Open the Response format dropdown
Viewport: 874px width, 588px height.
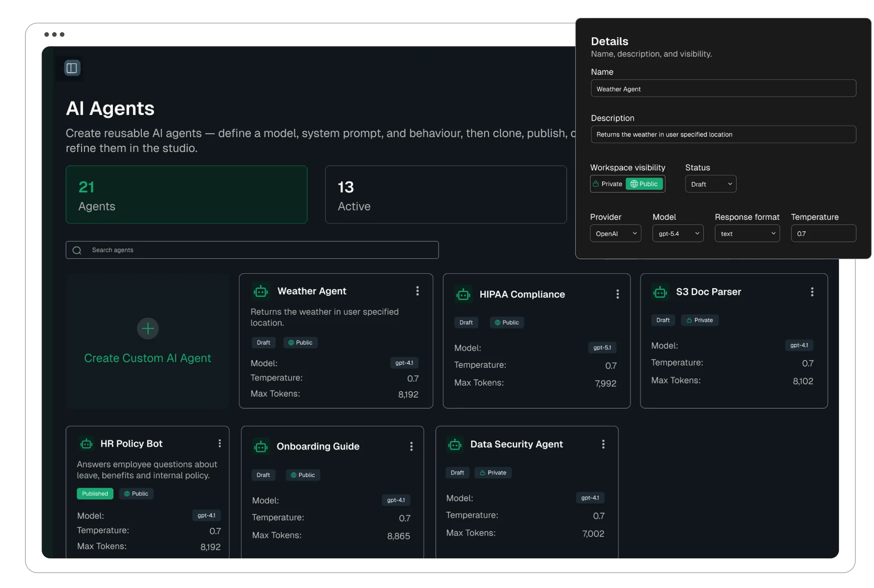(x=747, y=234)
